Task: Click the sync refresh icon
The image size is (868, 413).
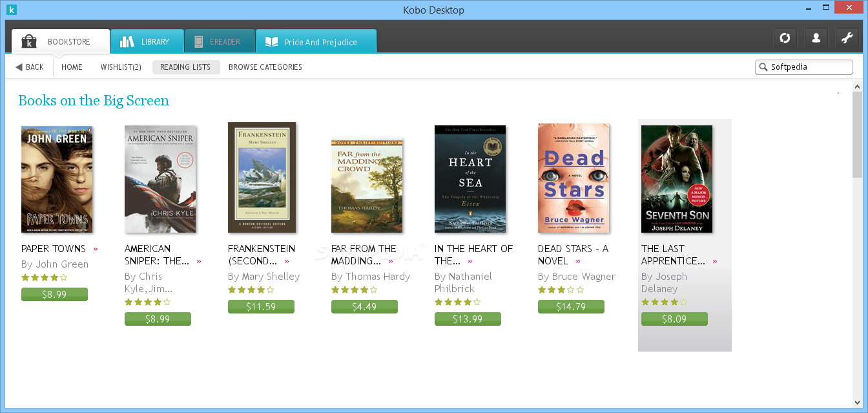Action: click(785, 38)
